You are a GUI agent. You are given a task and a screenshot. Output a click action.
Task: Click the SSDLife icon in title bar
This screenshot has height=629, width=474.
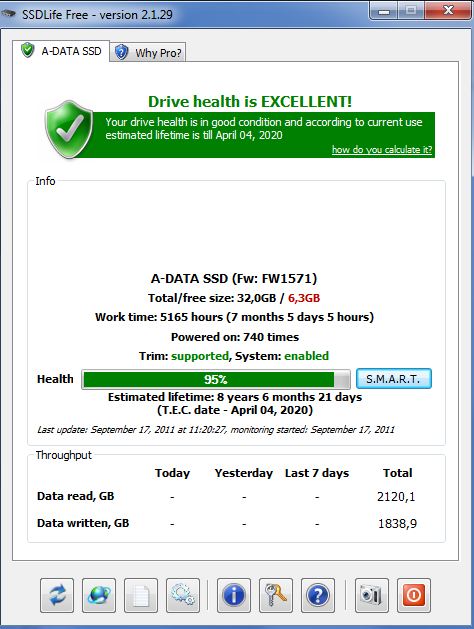click(x=8, y=14)
